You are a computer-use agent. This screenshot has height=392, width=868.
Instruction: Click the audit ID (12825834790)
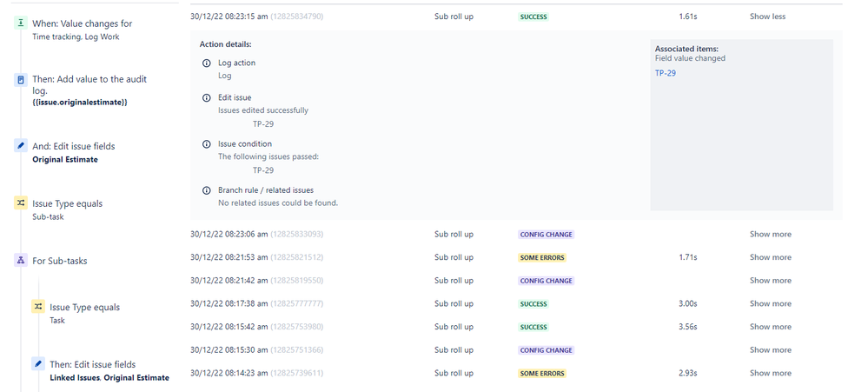point(296,17)
